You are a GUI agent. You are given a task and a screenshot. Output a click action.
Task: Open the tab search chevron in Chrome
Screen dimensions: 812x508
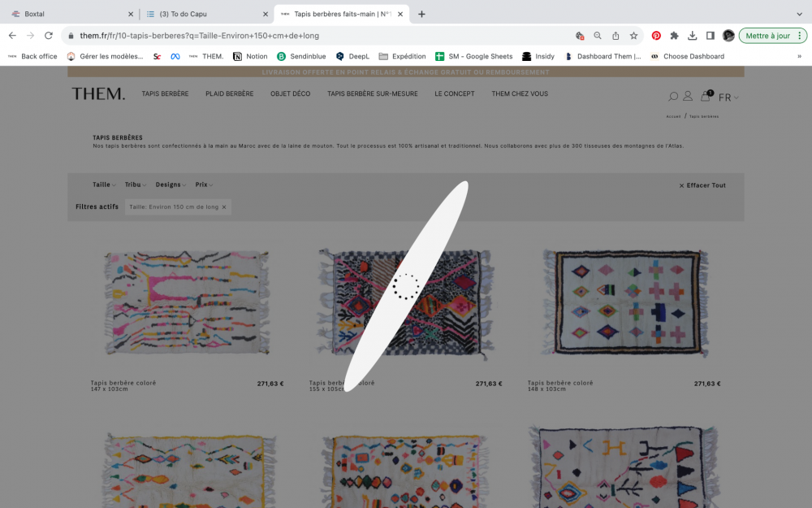pyautogui.click(x=799, y=14)
